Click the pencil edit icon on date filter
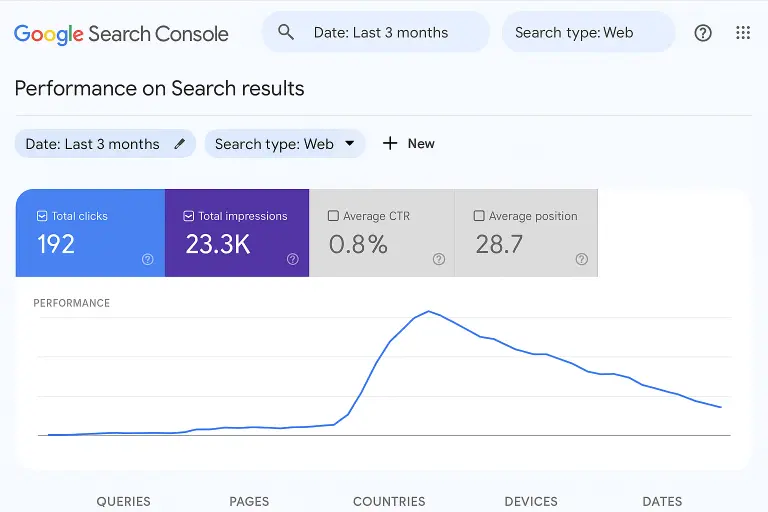This screenshot has height=512, width=768. 180,144
